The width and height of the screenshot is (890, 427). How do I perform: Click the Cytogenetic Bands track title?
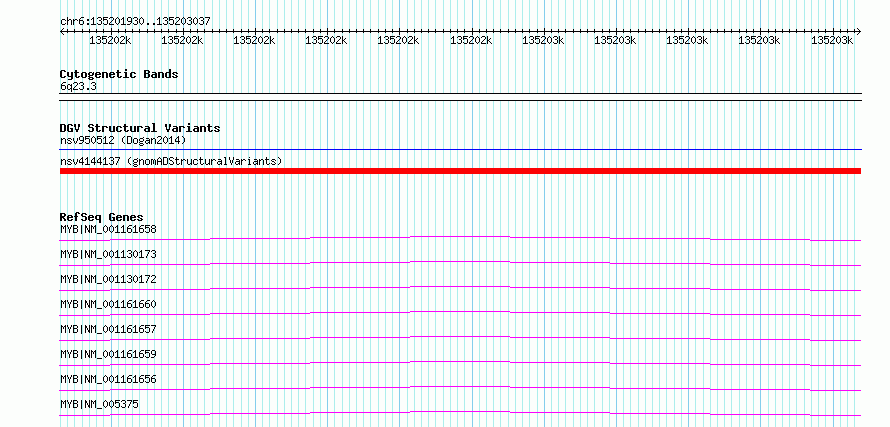(x=119, y=74)
